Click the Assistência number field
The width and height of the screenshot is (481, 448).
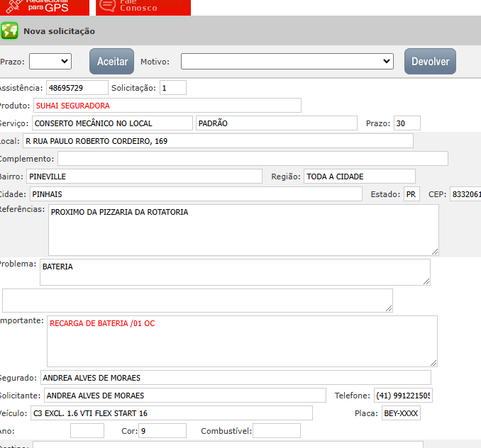[77, 88]
